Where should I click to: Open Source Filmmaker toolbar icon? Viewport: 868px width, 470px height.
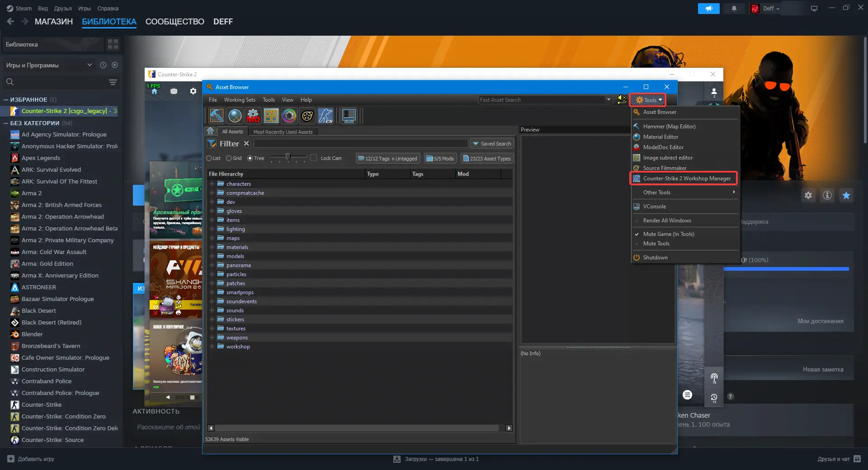point(307,116)
